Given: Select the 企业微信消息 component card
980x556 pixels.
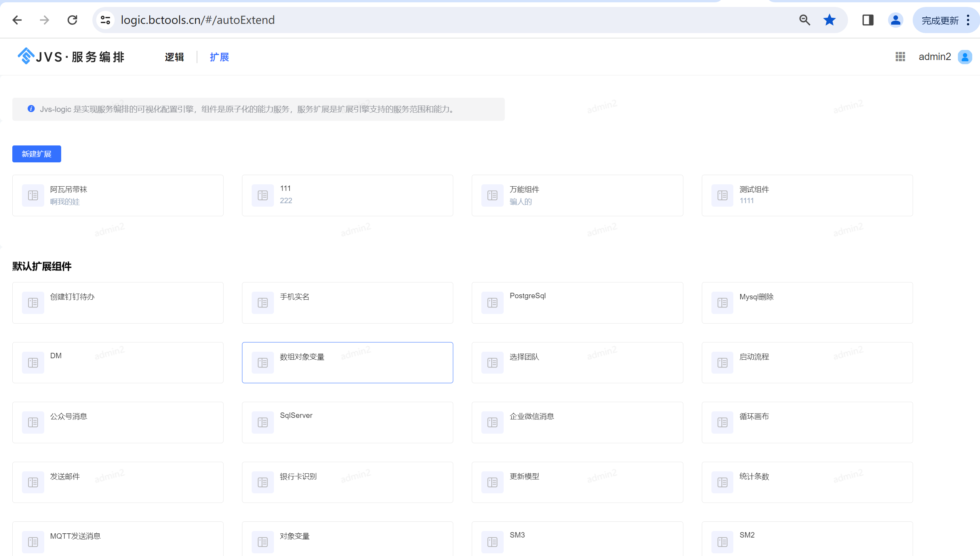Looking at the screenshot, I should [x=577, y=422].
